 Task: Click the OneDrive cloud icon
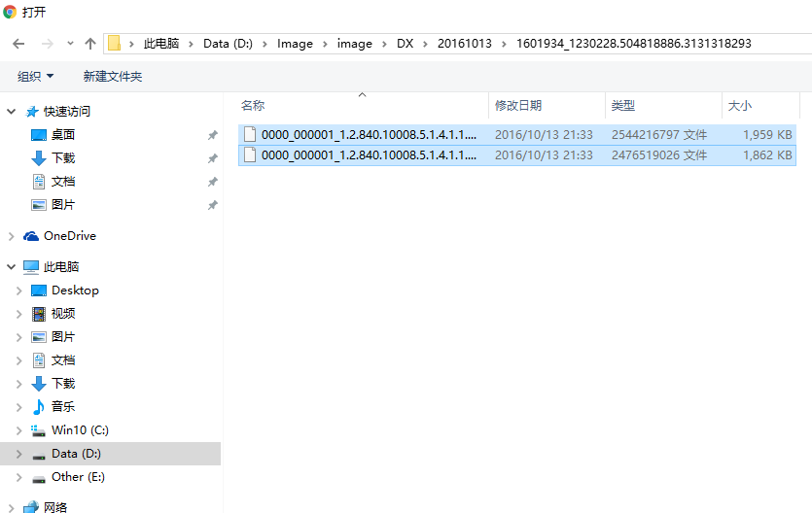(x=31, y=236)
